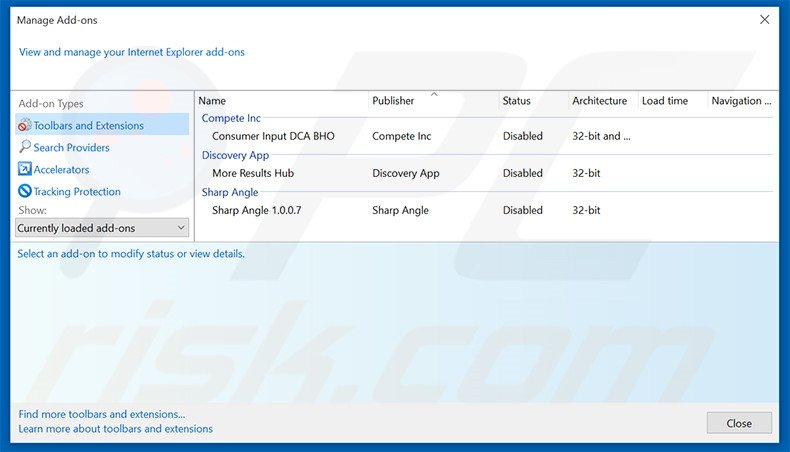
Task: Click the Accelerators icon
Action: 25,169
